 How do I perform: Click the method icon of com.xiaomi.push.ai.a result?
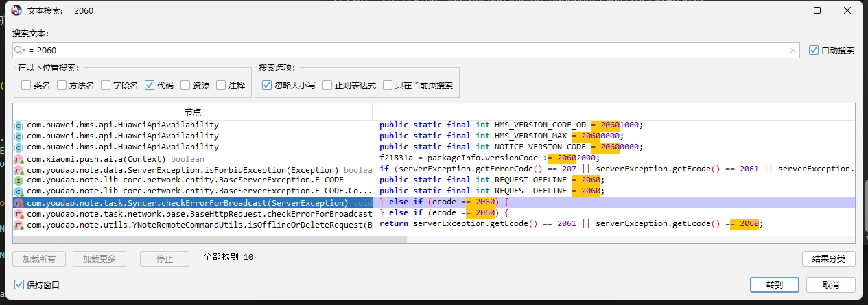pyautogui.click(x=19, y=159)
